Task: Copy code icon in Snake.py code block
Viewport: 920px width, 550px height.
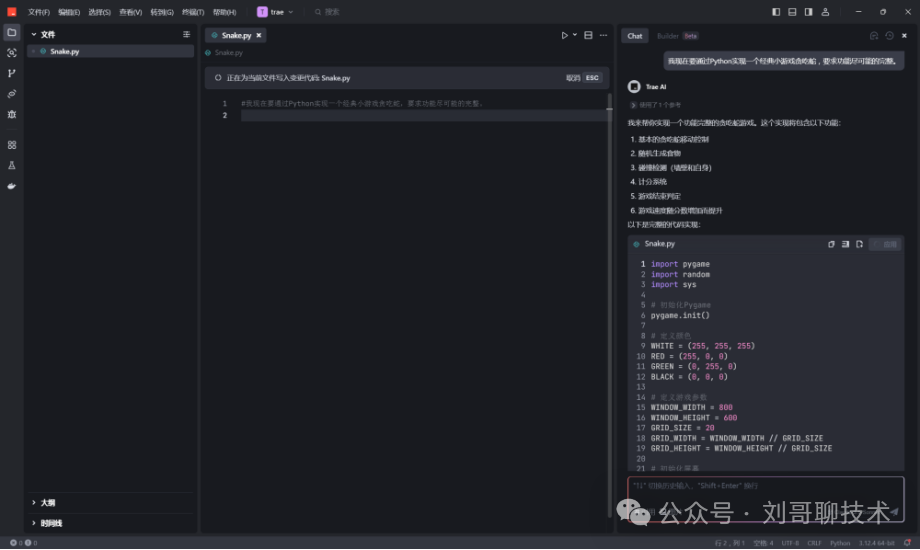Action: click(x=831, y=244)
